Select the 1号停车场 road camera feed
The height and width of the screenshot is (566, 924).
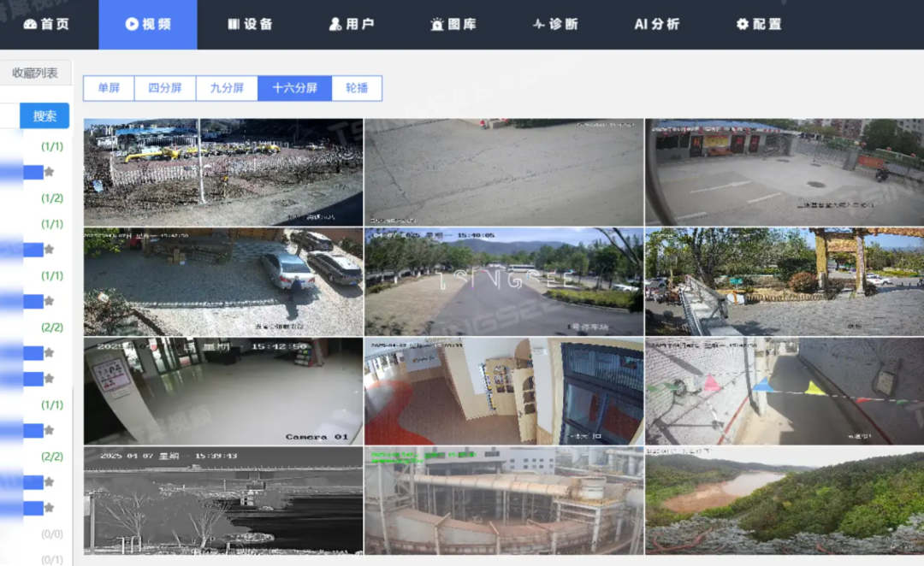(504, 282)
